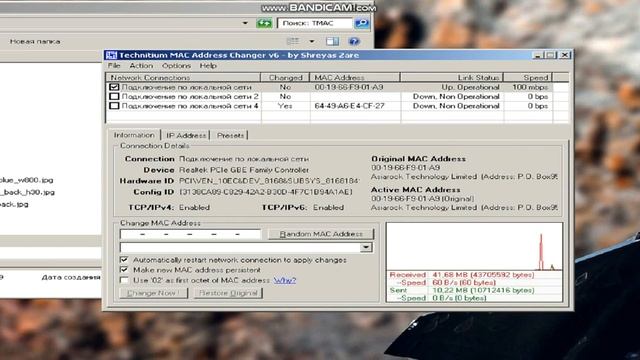Open the Help menu
This screenshot has width=640, height=360.
208,66
